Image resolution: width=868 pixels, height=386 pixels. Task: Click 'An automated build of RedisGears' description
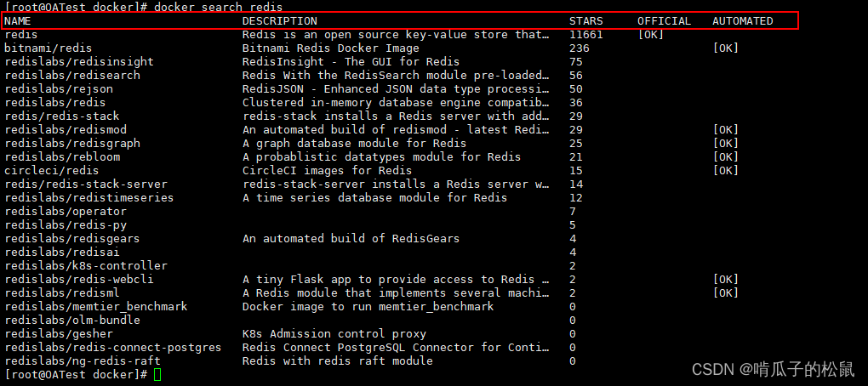[x=351, y=238]
